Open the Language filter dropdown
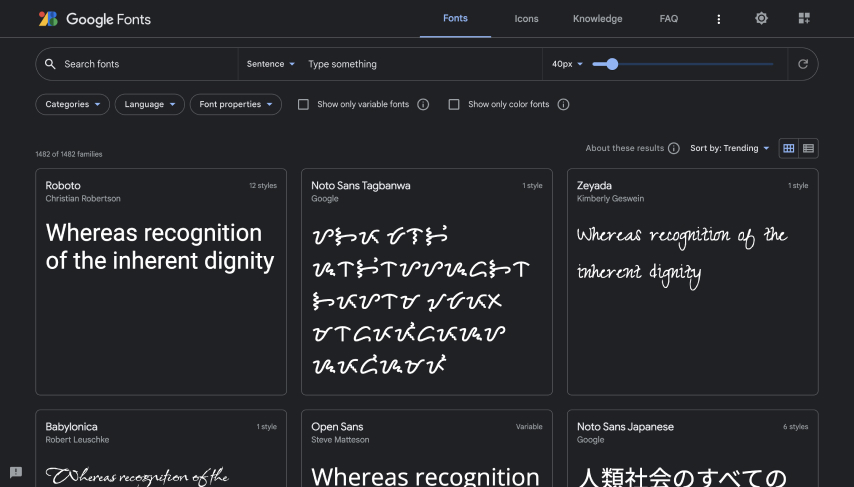 pyautogui.click(x=150, y=104)
